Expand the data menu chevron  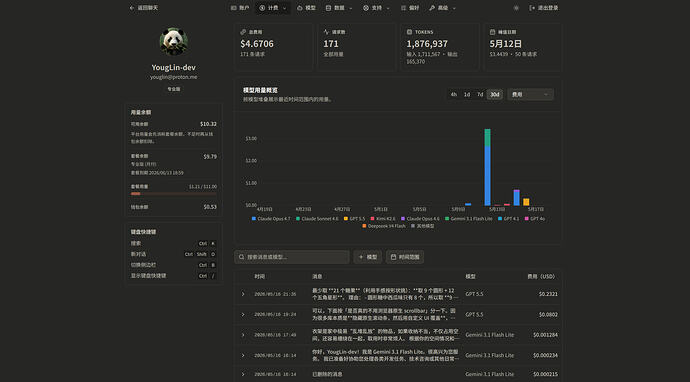[x=351, y=8]
